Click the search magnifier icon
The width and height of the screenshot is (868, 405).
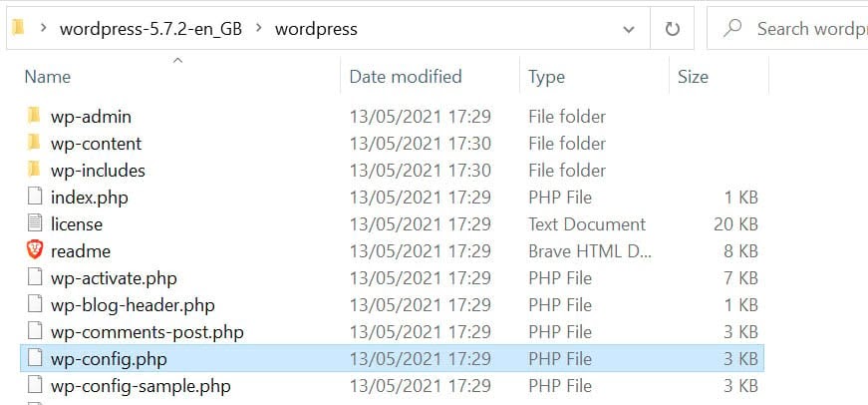(x=732, y=29)
